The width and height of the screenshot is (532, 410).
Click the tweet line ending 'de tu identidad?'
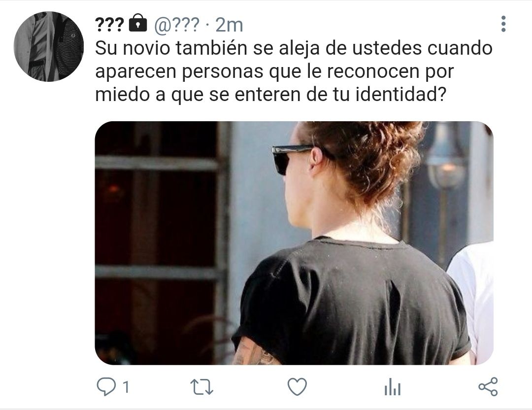click(270, 94)
